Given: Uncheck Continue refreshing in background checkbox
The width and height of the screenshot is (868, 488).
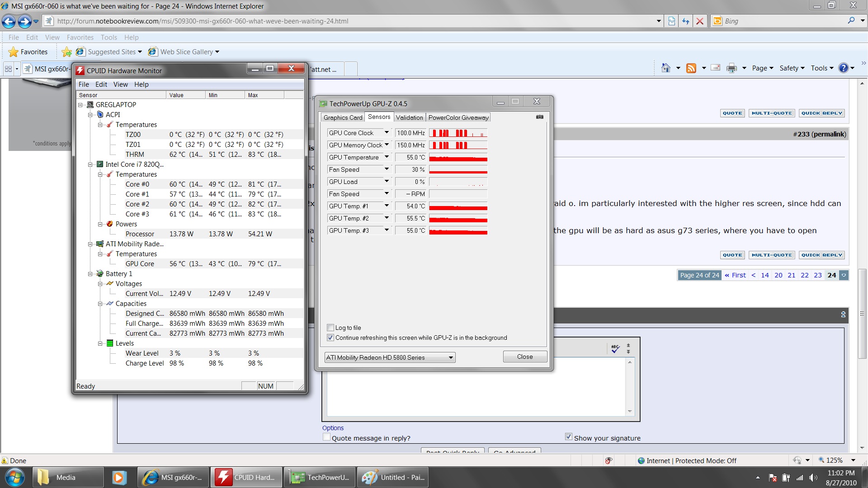Looking at the screenshot, I should [330, 338].
